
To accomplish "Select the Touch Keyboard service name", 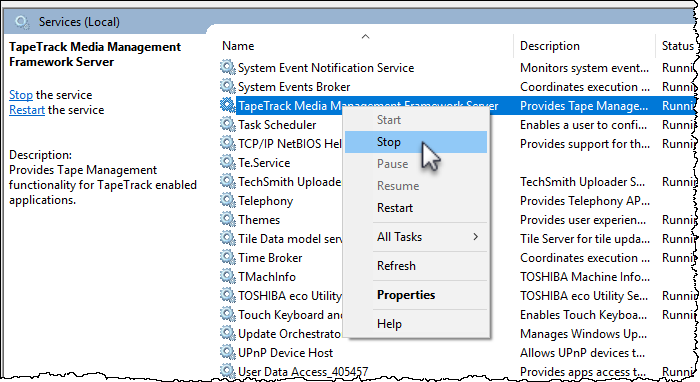I will pos(290,315).
